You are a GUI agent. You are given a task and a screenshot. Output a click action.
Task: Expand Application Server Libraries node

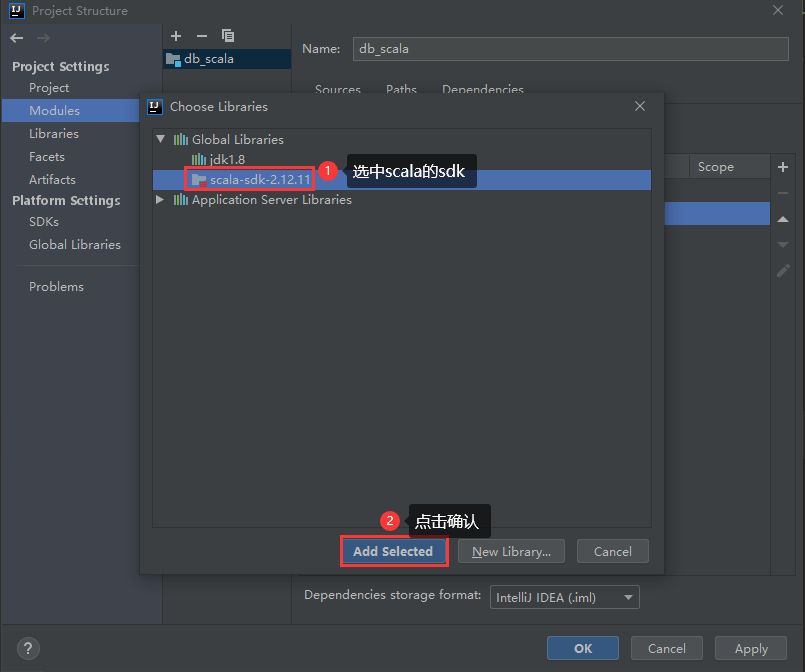pyautogui.click(x=160, y=200)
